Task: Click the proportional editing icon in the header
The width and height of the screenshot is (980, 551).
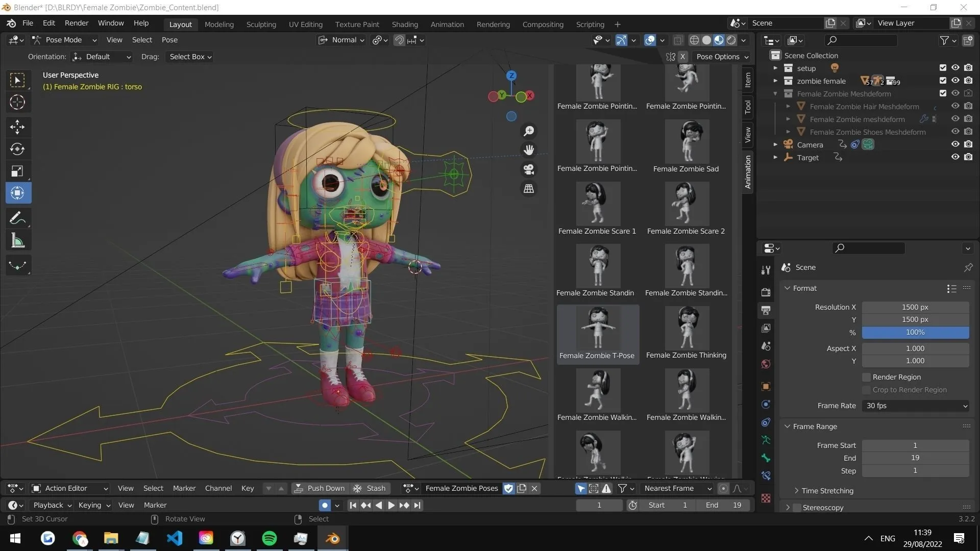Action: coord(376,40)
